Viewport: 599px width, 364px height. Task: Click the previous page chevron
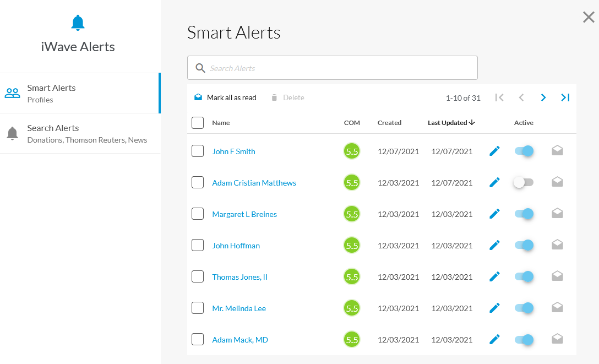(521, 97)
